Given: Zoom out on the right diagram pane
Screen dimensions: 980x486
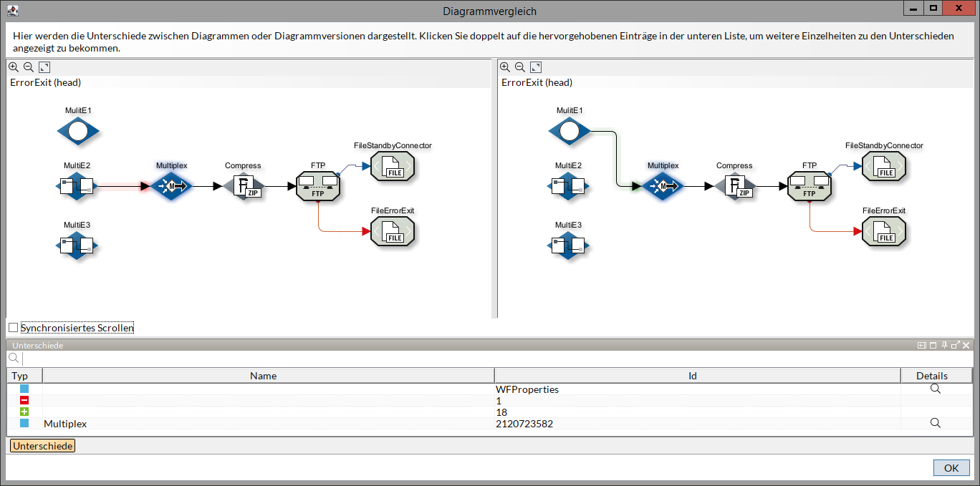Looking at the screenshot, I should 520,67.
